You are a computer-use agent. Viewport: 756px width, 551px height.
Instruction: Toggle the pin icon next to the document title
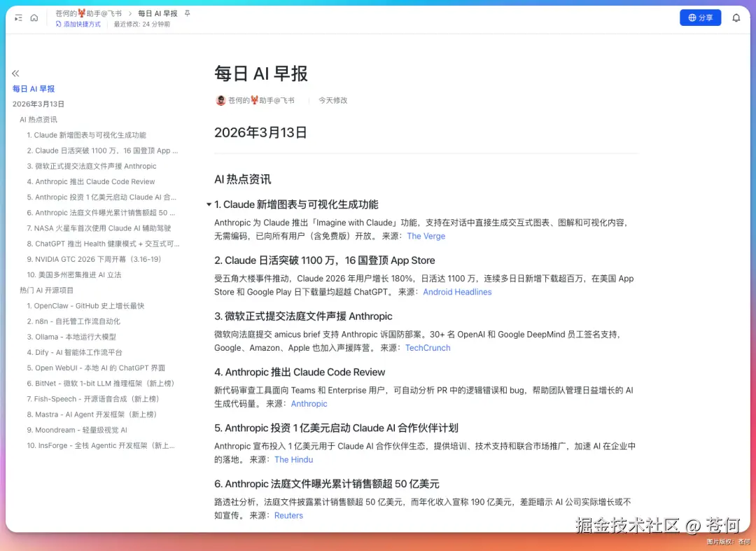[x=186, y=13]
